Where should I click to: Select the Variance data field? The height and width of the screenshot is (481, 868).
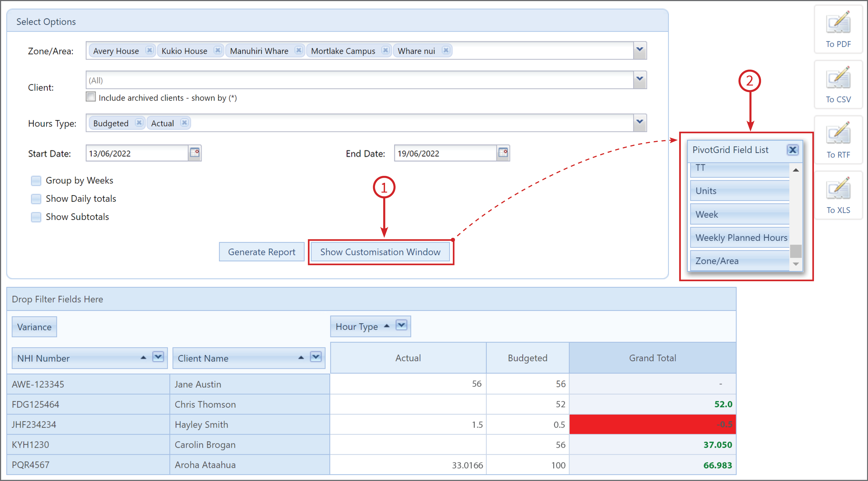34,327
